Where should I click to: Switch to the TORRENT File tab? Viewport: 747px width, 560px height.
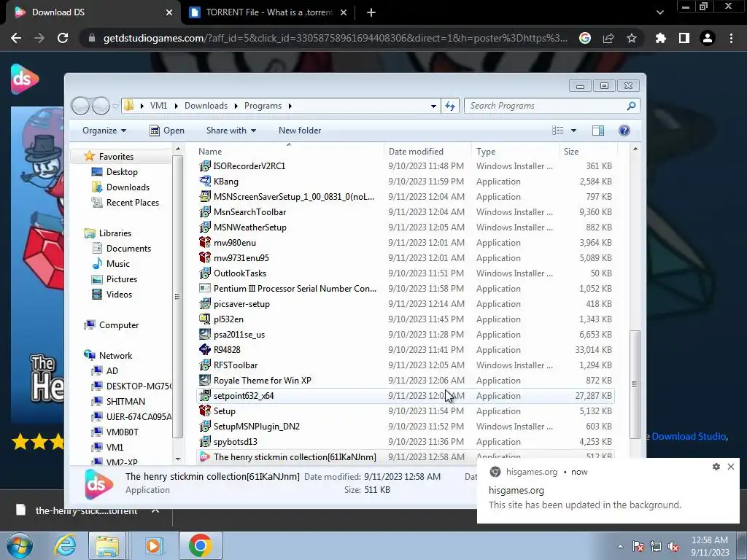pos(269,12)
